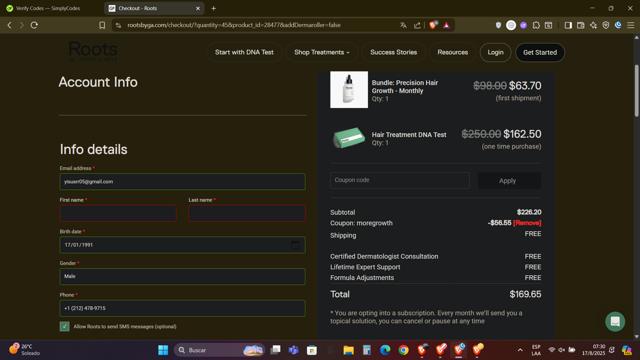Click the First name field
Viewport: 640px width, 360px height.
118,213
